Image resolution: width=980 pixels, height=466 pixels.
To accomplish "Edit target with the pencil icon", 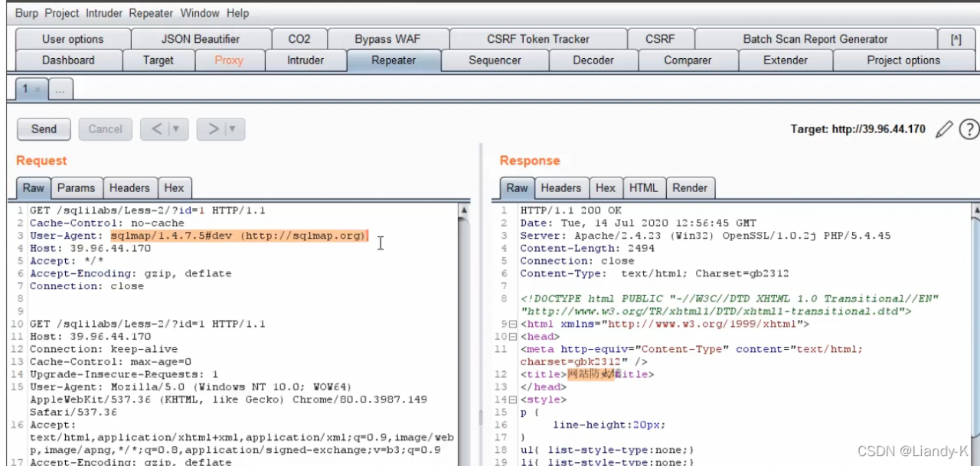I will (945, 129).
